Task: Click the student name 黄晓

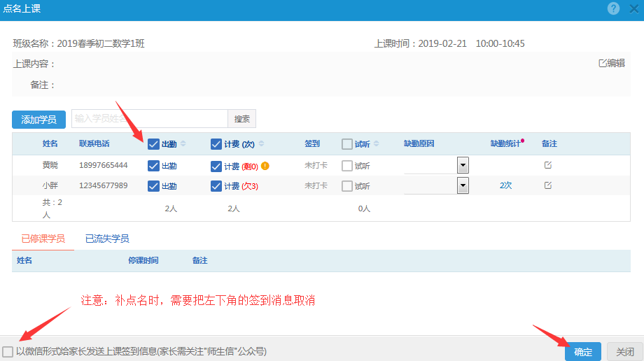Action: [50, 165]
